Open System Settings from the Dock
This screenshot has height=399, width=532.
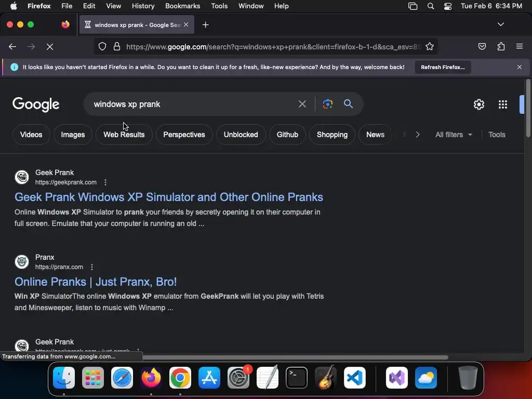point(238,378)
